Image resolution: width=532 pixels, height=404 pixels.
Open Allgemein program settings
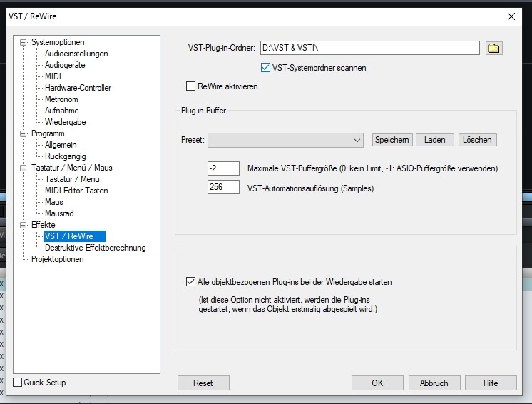tap(61, 145)
